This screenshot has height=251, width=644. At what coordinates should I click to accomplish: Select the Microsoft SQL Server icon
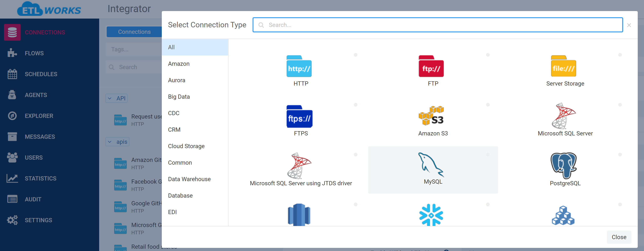coord(563,116)
